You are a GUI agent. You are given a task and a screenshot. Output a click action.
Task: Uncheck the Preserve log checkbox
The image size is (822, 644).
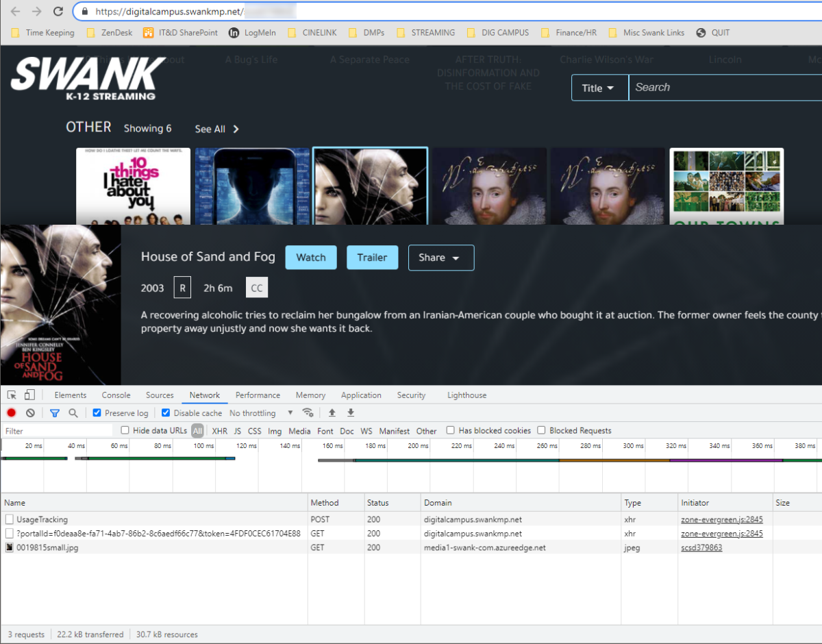97,413
